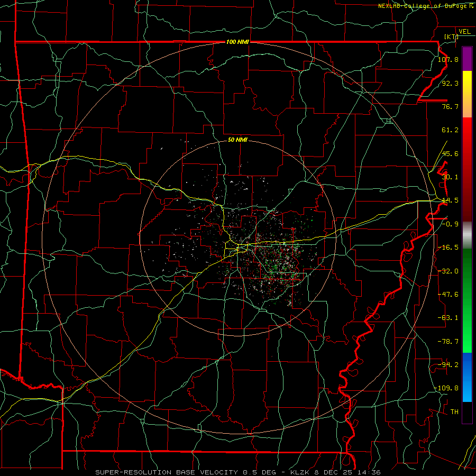Click the "8 DEC 25" date text
Image resolution: width=476 pixels, height=476 pixels.
pos(333,472)
